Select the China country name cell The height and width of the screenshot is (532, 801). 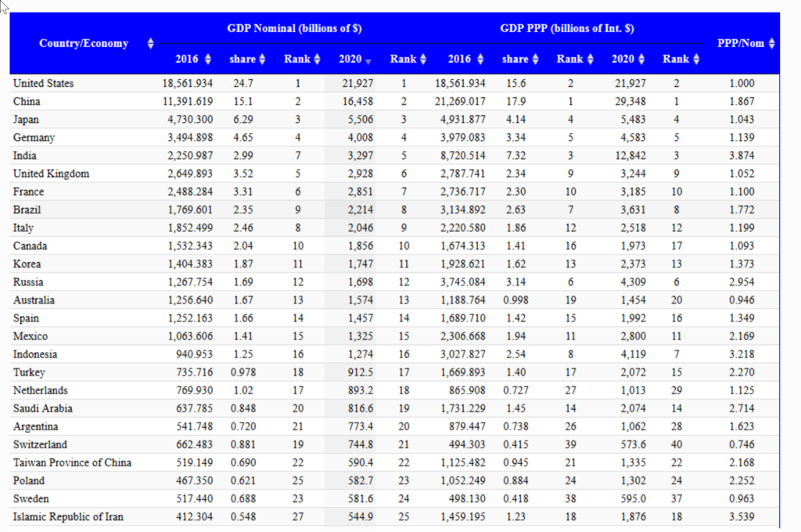[x=27, y=101]
